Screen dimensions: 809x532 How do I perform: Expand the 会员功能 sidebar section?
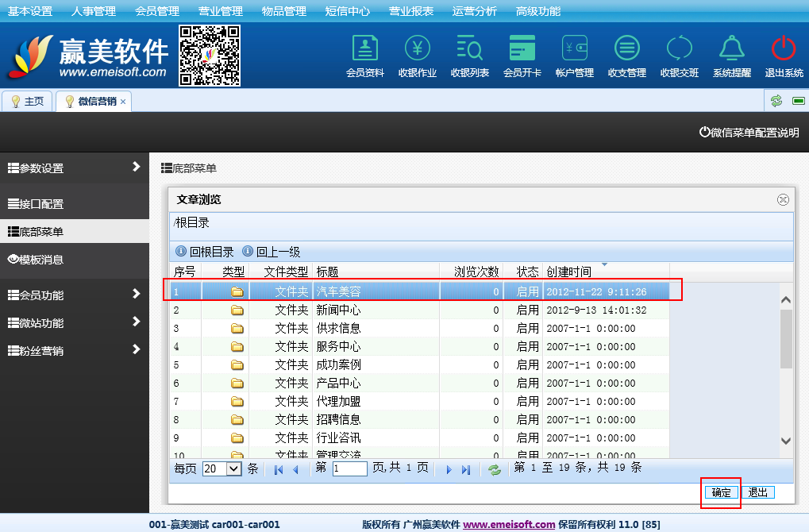75,295
